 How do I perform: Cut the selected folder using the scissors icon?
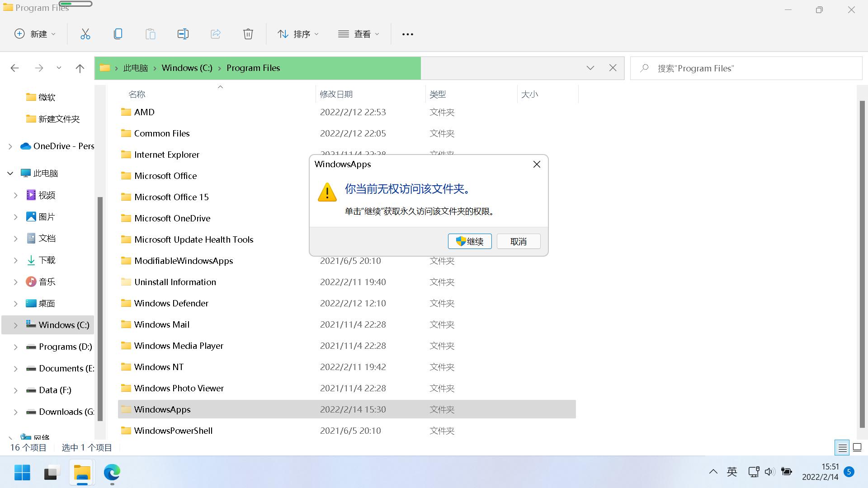click(x=85, y=34)
